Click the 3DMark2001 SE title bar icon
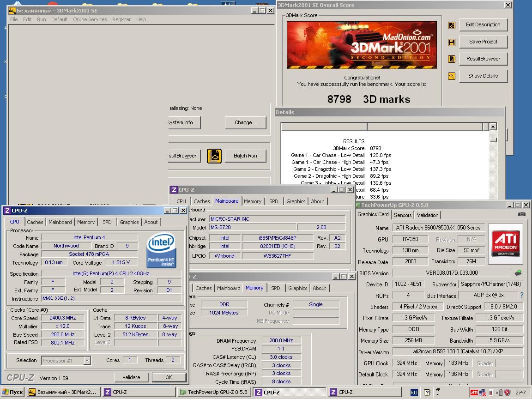Screen dimensions: 532x399 click(x=12, y=11)
